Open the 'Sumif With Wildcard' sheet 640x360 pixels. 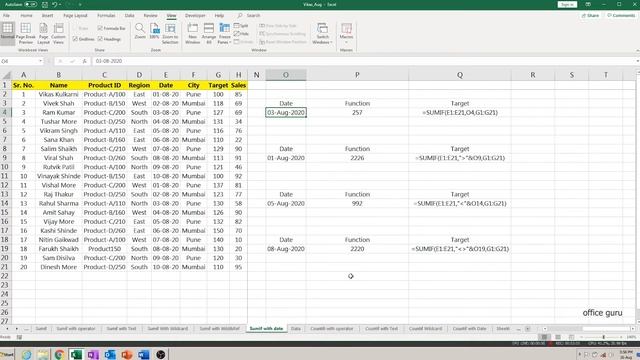click(168, 329)
